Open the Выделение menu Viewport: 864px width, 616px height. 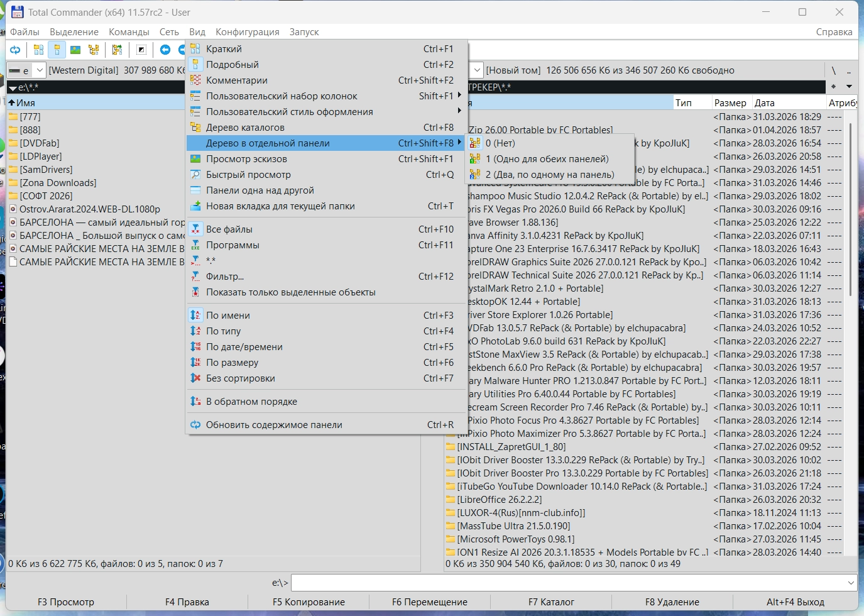(74, 32)
